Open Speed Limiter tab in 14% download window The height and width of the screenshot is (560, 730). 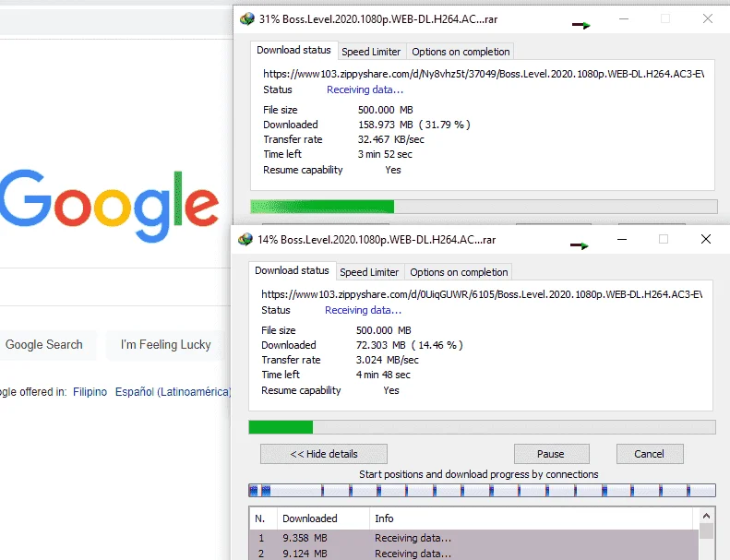(369, 272)
